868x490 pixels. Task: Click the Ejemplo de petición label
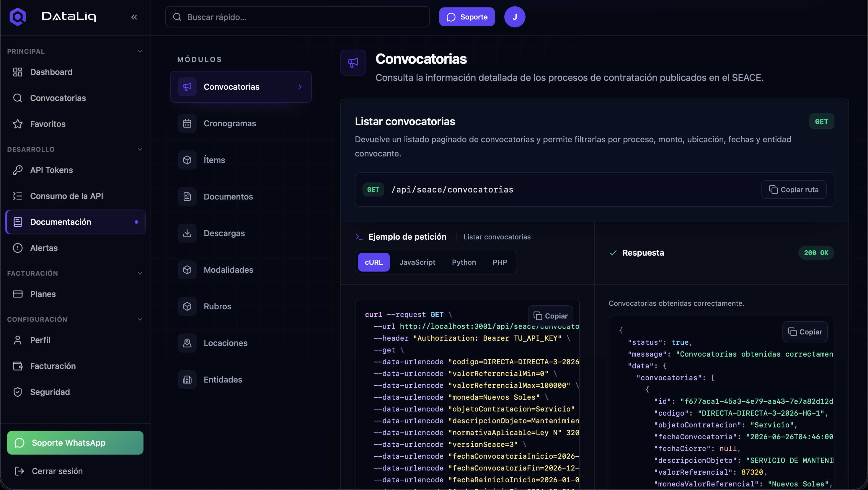(407, 236)
